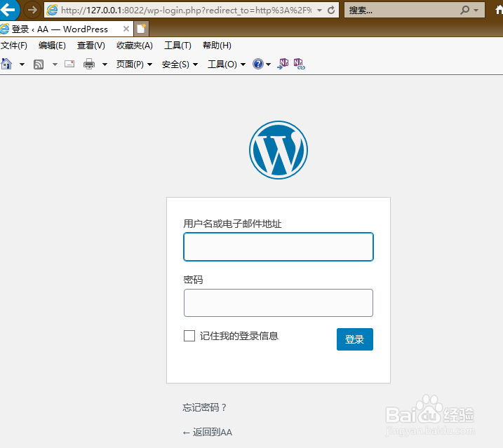Click the Send to OneNote icon
This screenshot has width=503, height=448.
click(283, 64)
